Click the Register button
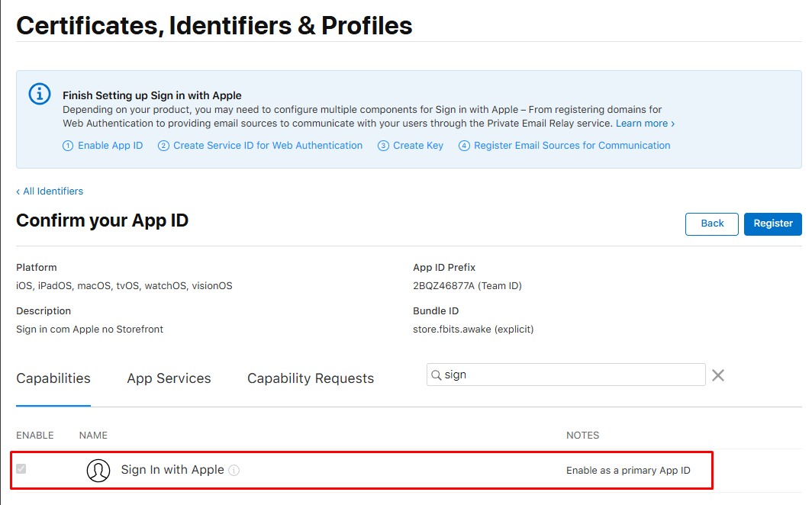 pos(772,224)
